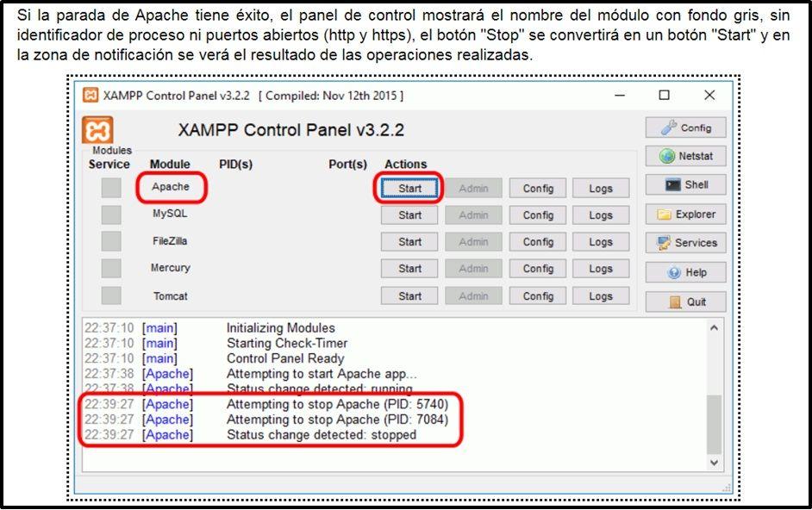Toggle the FileZilla service checkbox
Viewport: 812px width, 510px height.
(x=111, y=242)
